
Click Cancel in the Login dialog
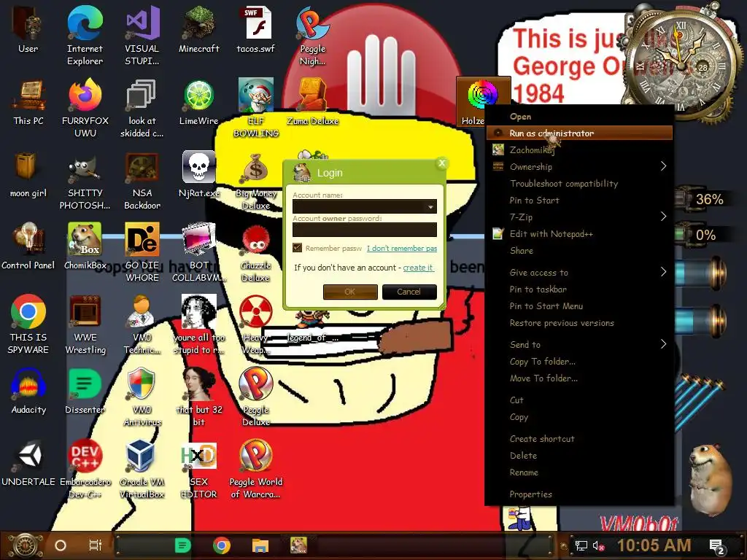(409, 292)
